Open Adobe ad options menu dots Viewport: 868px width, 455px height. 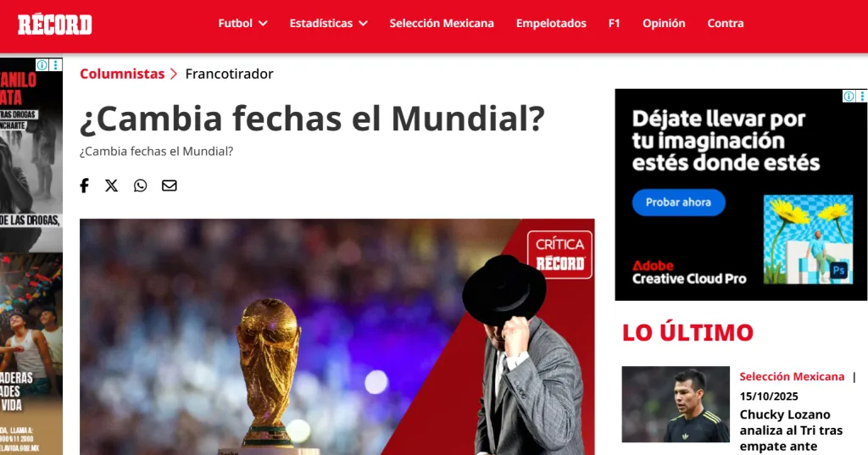(x=862, y=97)
